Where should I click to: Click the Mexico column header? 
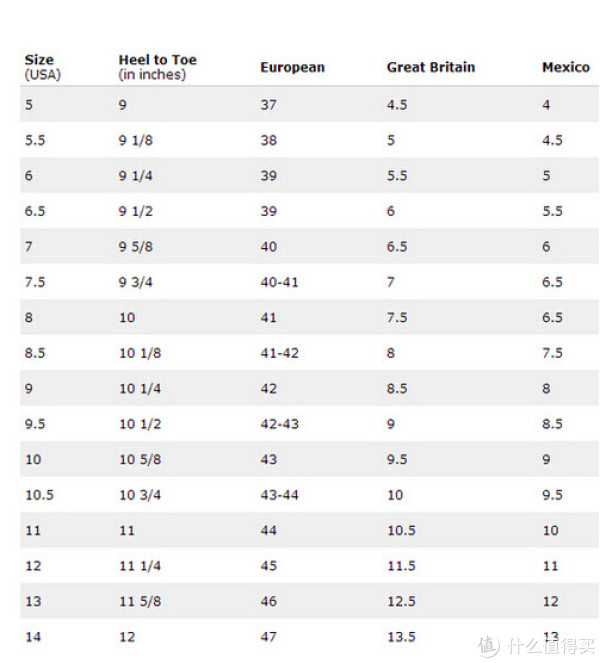point(566,67)
